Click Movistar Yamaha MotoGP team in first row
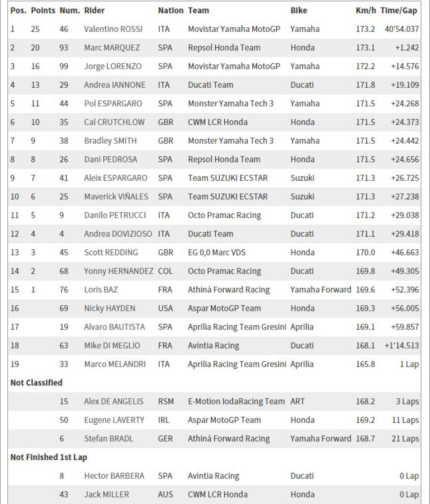The width and height of the screenshot is (430, 504). [234, 29]
